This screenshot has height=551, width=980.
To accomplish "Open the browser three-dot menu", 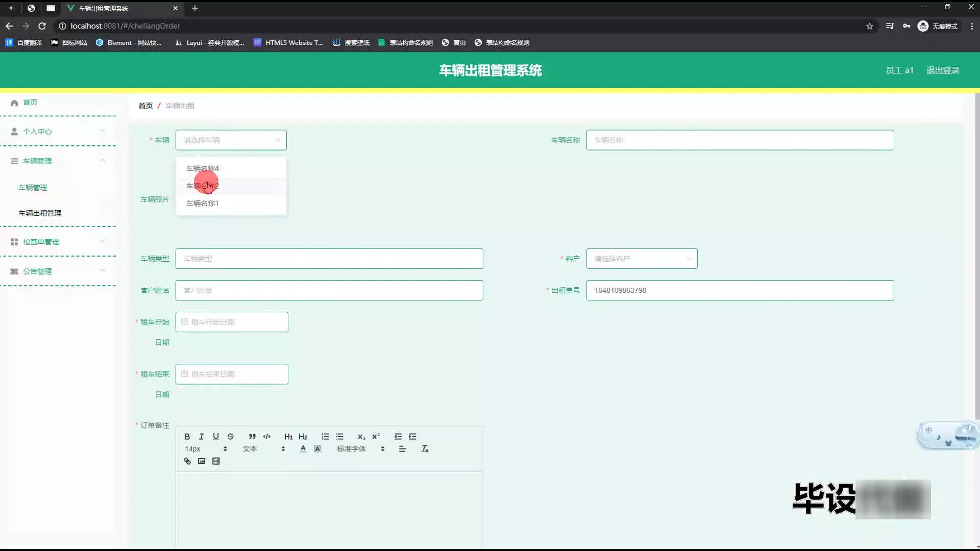I will tap(972, 26).
